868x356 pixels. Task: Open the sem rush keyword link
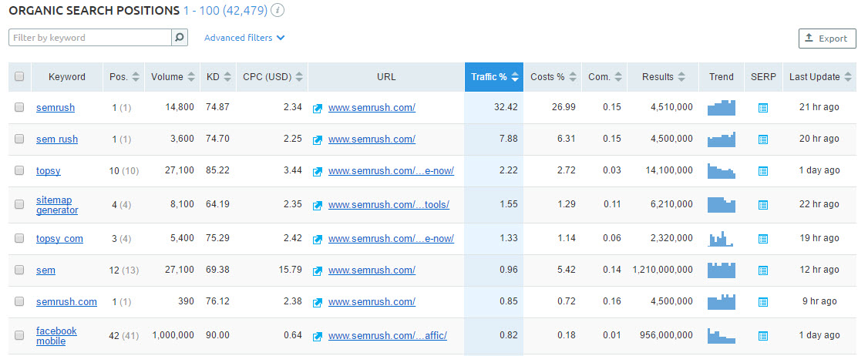(57, 139)
